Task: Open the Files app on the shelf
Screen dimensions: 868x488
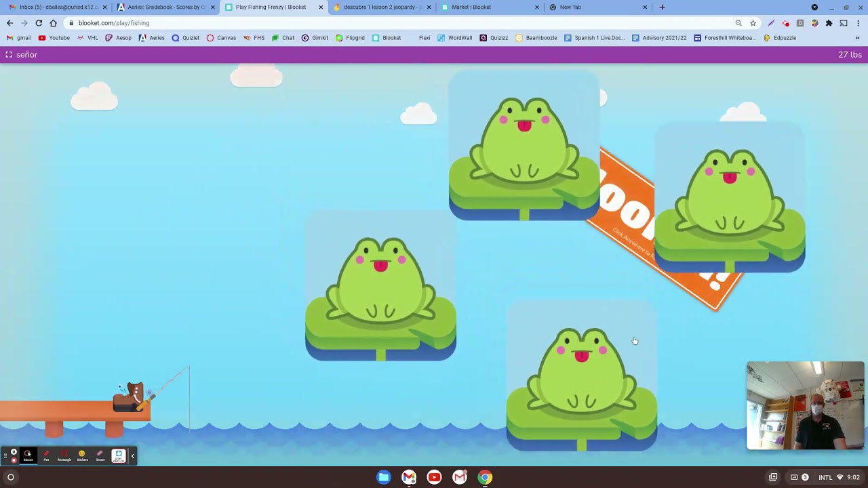Action: tap(384, 477)
